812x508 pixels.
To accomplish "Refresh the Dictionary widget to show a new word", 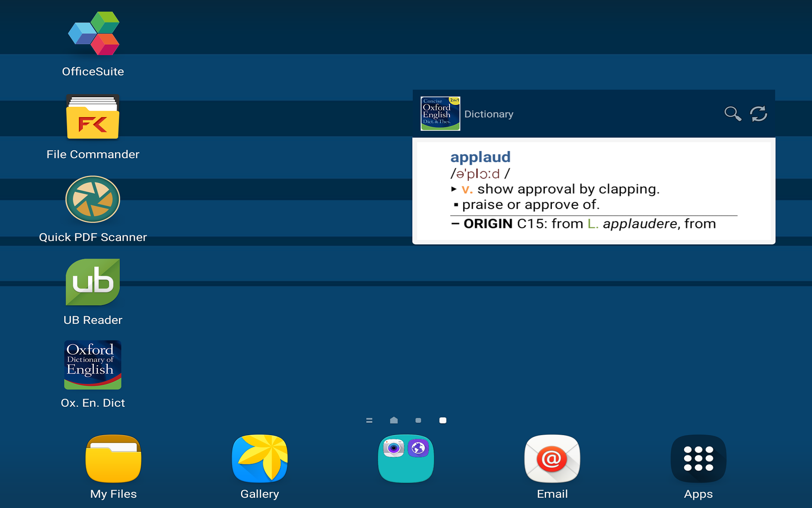I will [x=758, y=113].
